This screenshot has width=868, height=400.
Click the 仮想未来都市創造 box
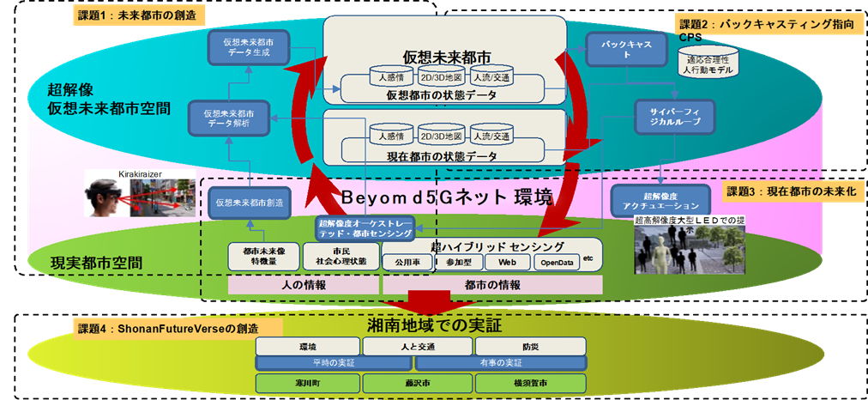point(249,203)
